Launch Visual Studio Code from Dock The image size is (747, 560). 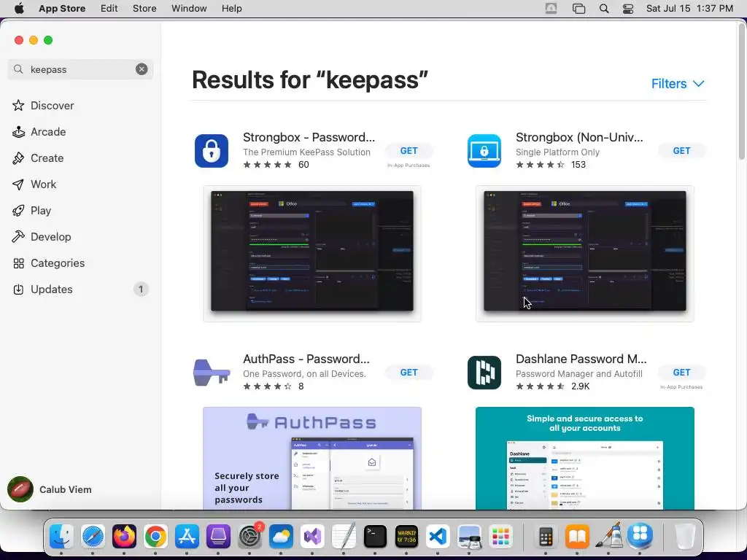pos(438,537)
